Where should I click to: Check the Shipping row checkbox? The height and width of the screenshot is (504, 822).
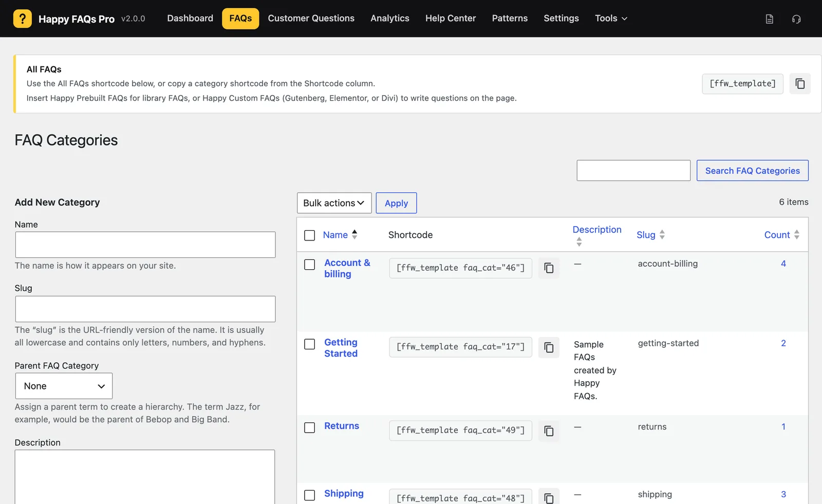[x=309, y=495]
